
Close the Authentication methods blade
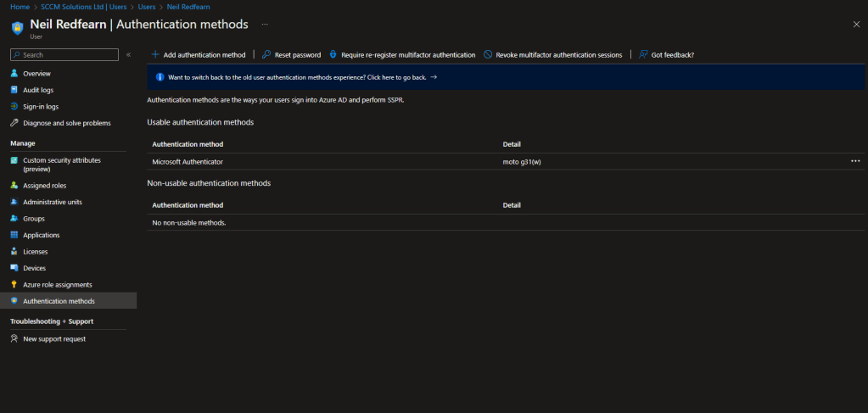[856, 25]
